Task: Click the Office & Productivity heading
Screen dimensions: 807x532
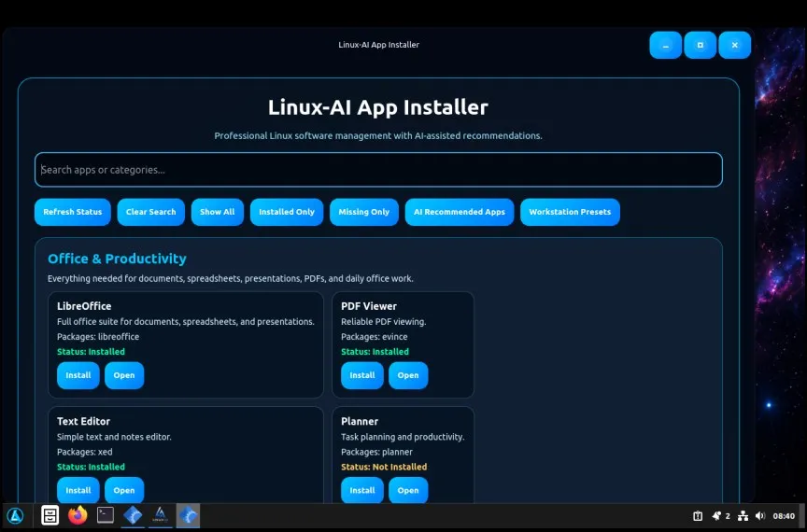Action: pos(117,259)
